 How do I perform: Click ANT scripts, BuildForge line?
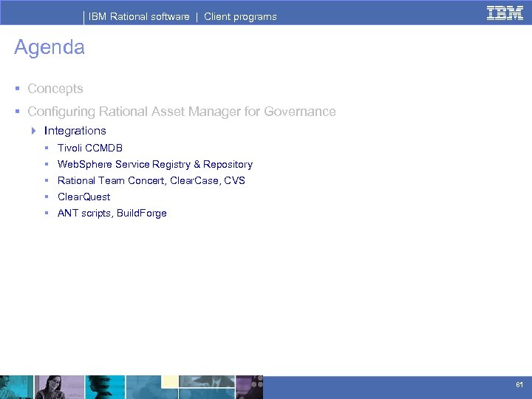[x=112, y=213]
